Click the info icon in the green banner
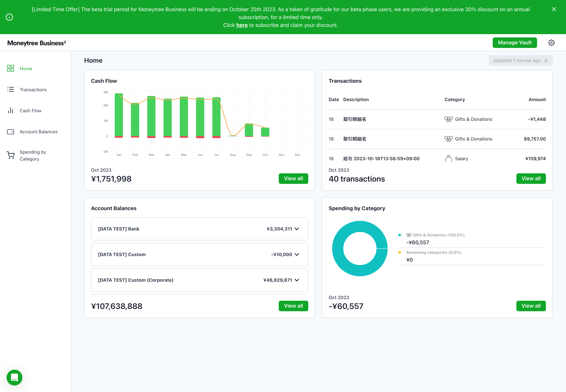Screen dimensions: 566x392 9,17
